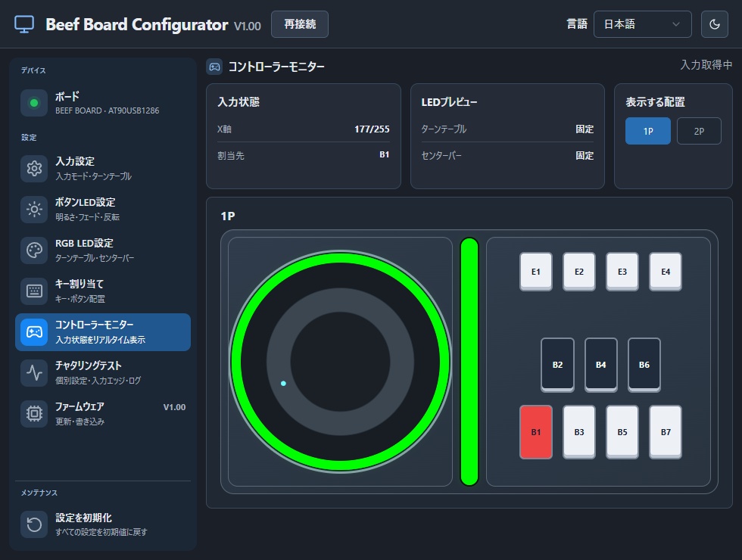Click the gamepad icon in the コントローラーモニター sidebar item
Viewport: 742px width, 560px height.
(x=34, y=332)
